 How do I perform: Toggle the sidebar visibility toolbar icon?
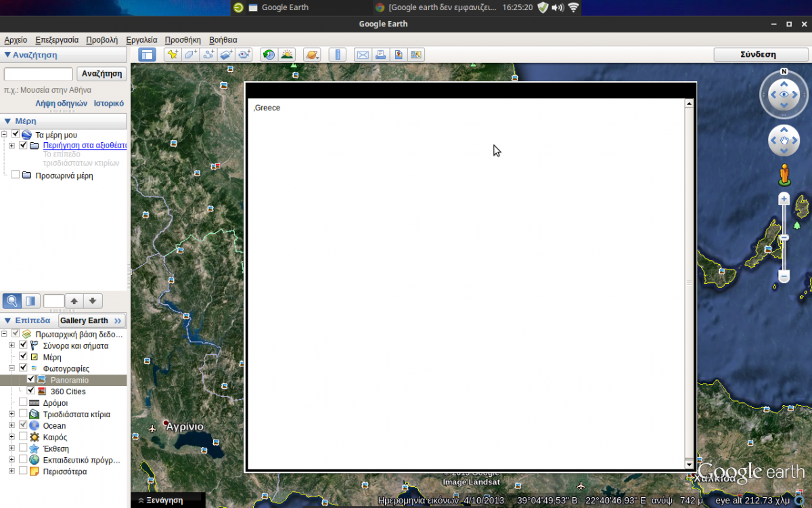pyautogui.click(x=147, y=55)
